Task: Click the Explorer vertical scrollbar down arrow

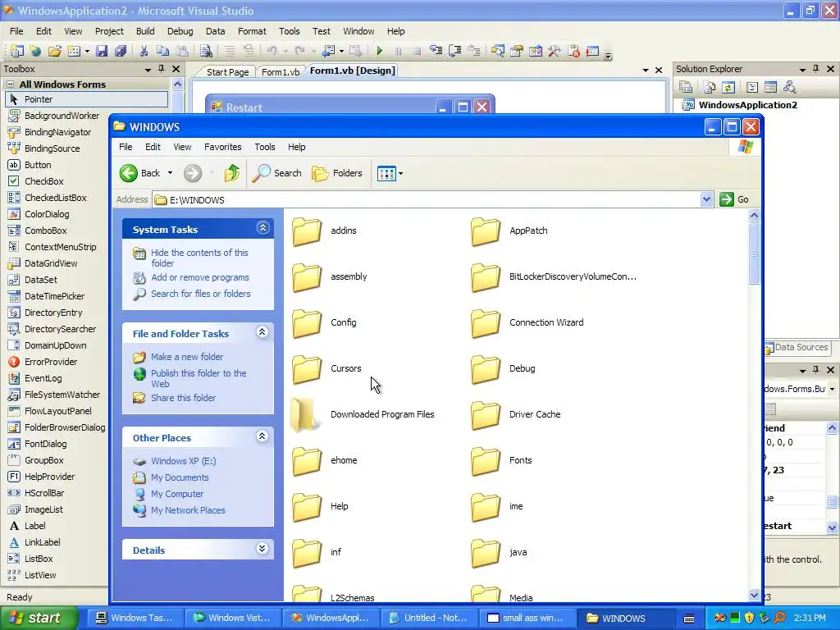Action: [x=754, y=595]
